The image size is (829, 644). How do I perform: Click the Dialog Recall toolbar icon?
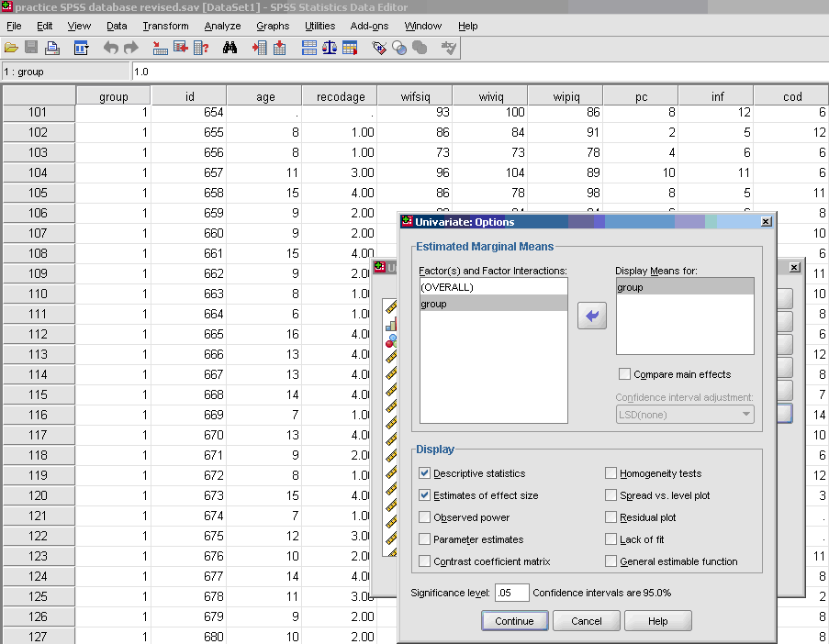click(x=81, y=48)
